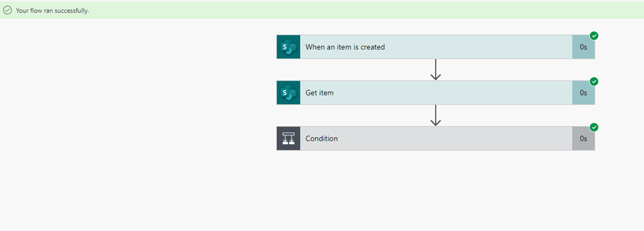This screenshot has height=231, width=644.
Task: Click the green success checkmark on Get item
Action: (x=594, y=81)
